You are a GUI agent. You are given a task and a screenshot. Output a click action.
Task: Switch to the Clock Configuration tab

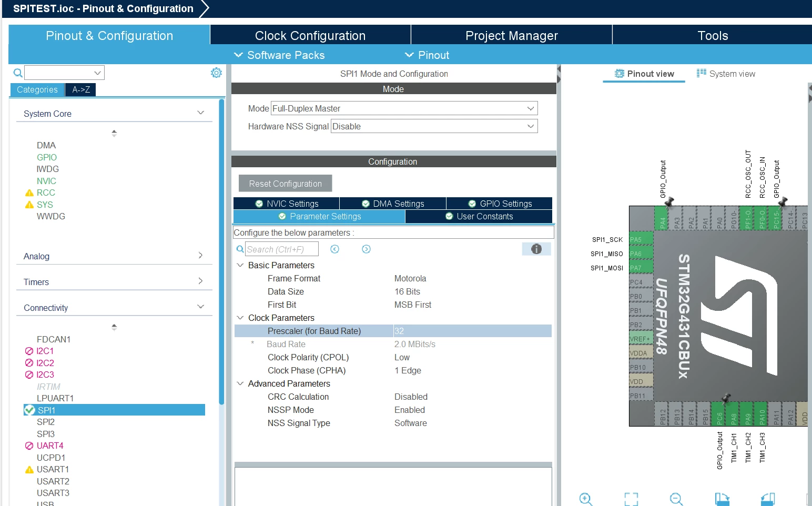310,35
